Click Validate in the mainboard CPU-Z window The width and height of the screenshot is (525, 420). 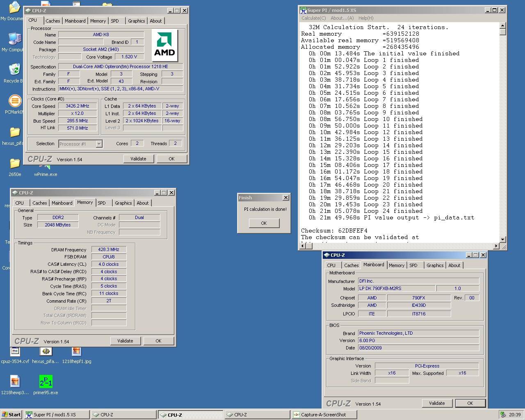[x=437, y=403]
